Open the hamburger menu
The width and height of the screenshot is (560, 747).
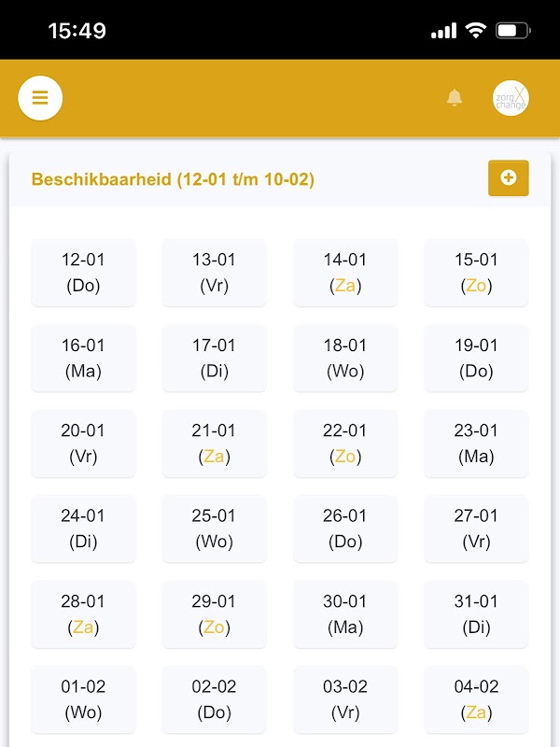[x=40, y=98]
